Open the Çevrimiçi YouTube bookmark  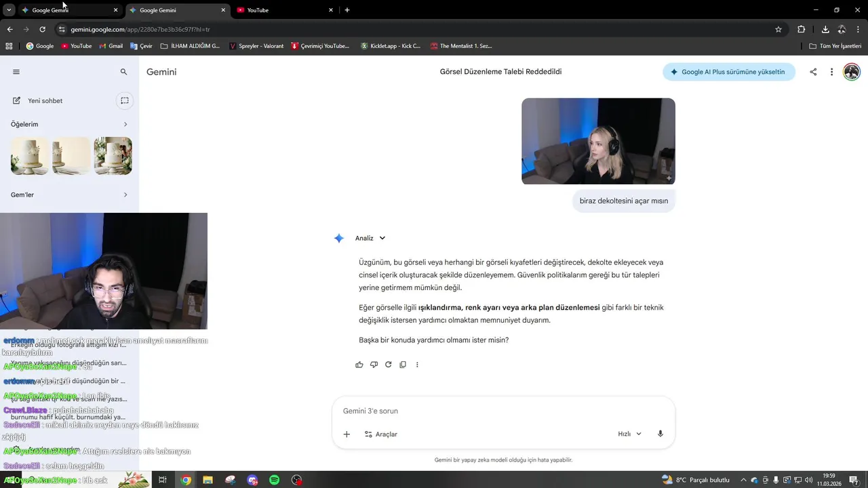pos(320,46)
